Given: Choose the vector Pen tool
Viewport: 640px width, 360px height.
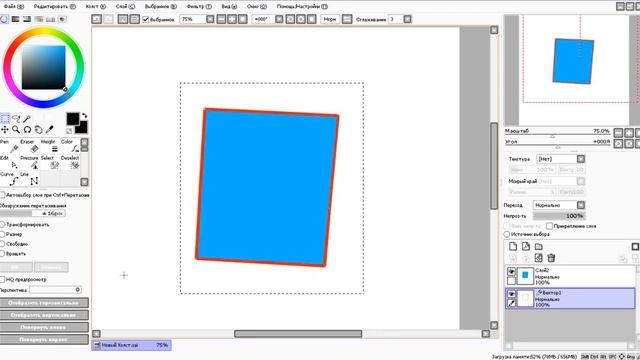Looking at the screenshot, I should tap(10, 146).
